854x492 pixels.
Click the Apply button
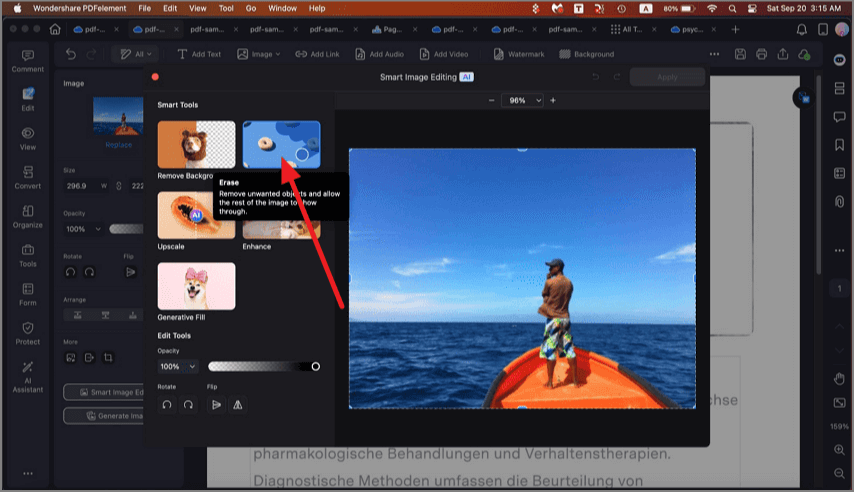pyautogui.click(x=667, y=77)
